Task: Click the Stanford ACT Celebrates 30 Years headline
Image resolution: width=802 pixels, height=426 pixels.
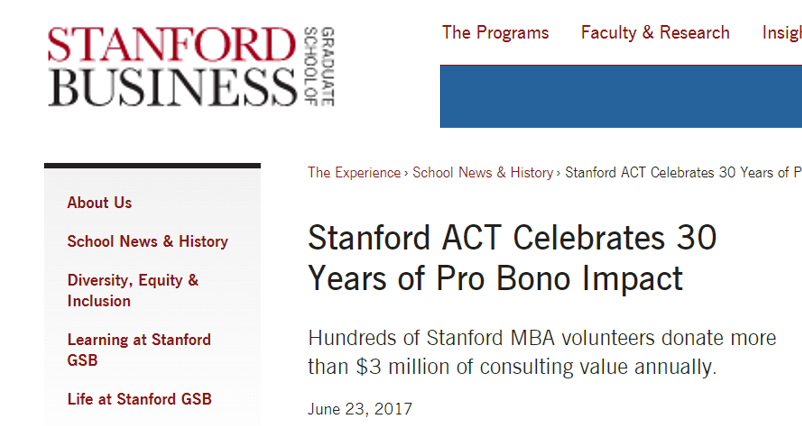Action: (x=512, y=258)
